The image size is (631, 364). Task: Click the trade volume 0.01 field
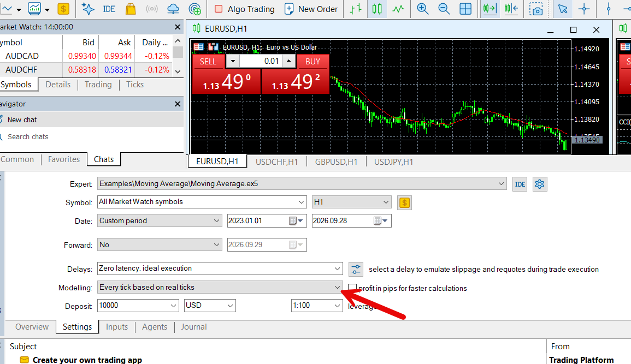coord(261,61)
